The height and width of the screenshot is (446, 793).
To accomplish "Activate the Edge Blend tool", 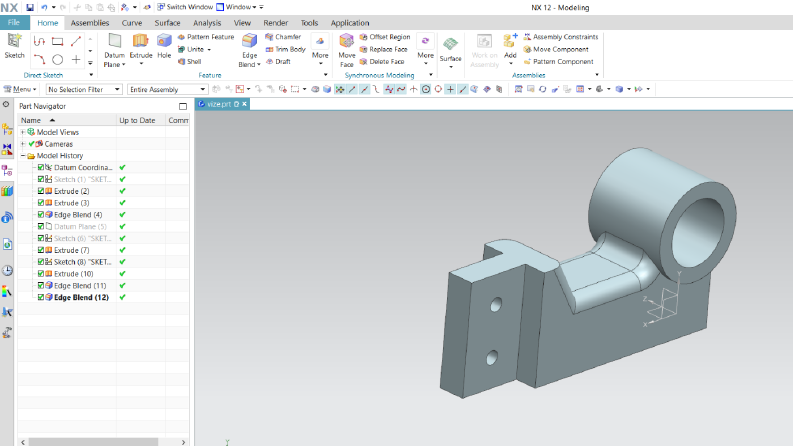I will coord(249,50).
